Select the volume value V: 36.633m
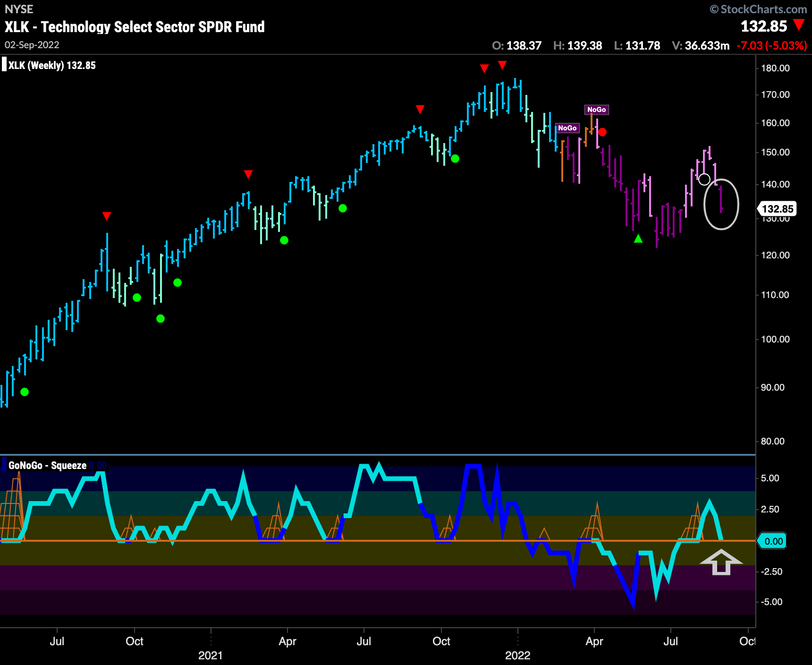The width and height of the screenshot is (812, 665). coord(701,46)
